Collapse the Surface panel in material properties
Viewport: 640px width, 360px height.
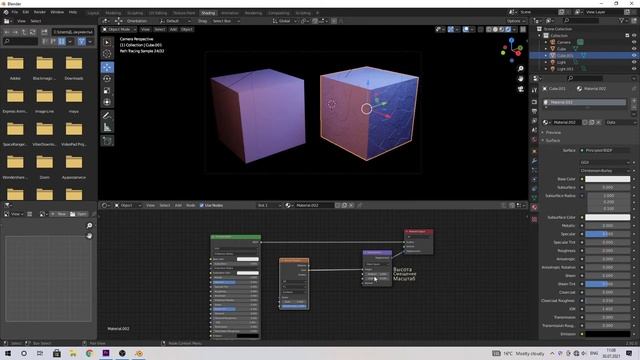[x=553, y=140]
